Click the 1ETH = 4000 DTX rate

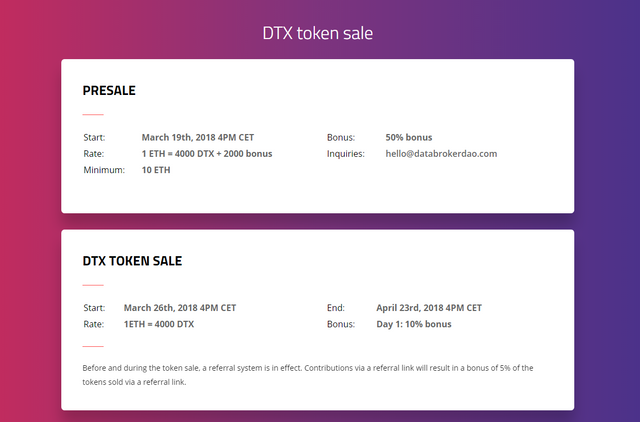coord(159,324)
